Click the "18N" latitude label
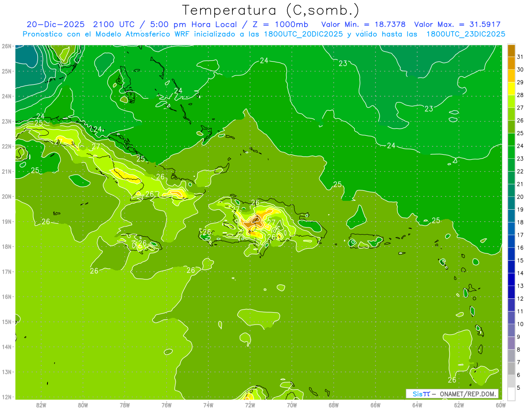 [6, 247]
